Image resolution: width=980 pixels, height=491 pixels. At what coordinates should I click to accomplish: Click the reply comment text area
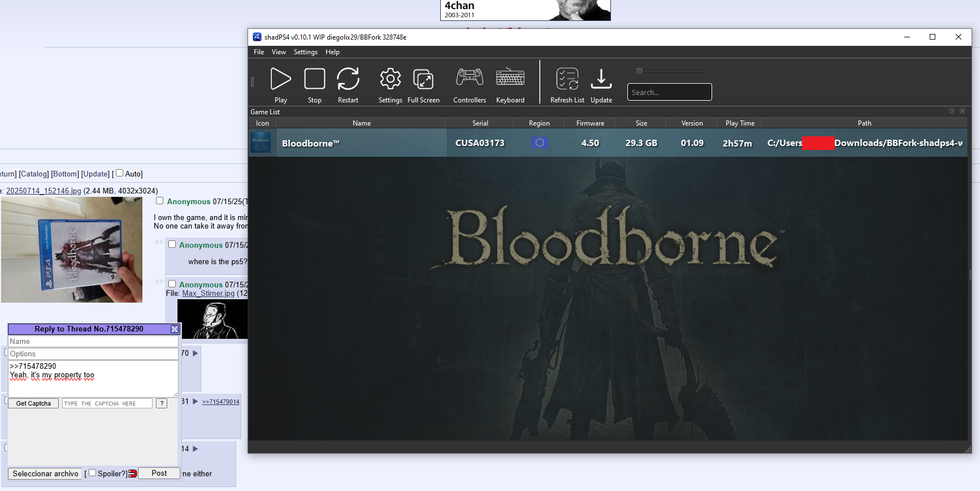click(x=93, y=379)
